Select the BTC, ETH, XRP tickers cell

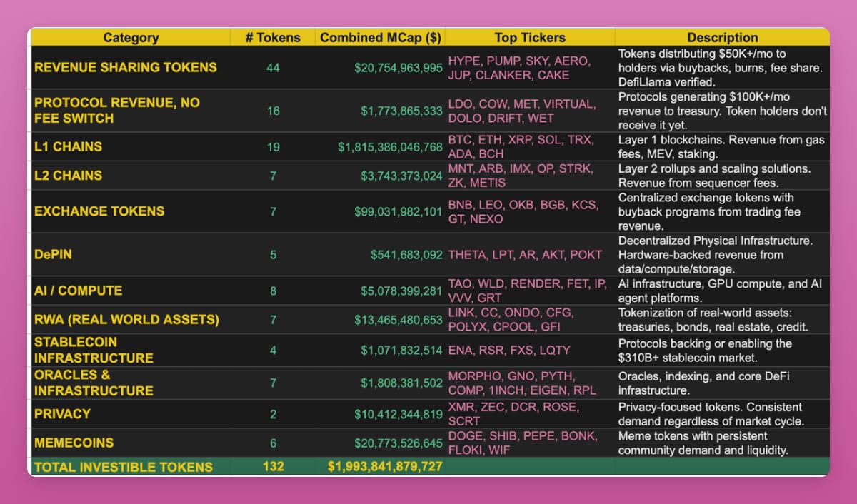[x=530, y=147]
